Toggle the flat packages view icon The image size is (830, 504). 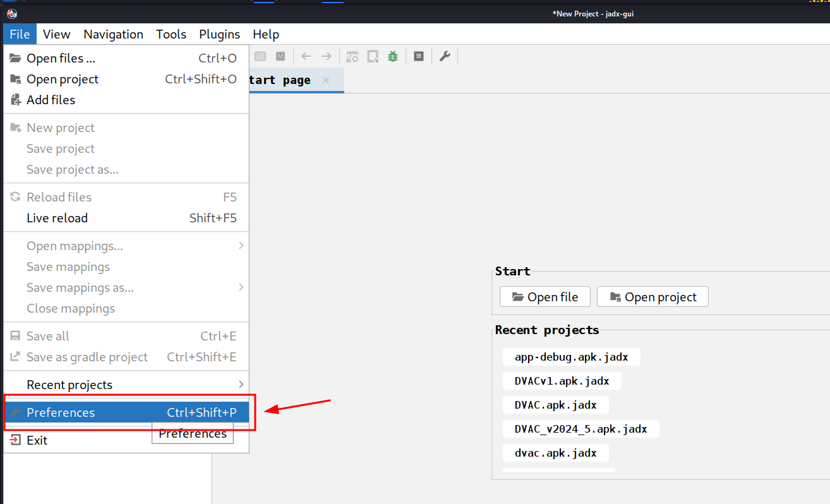coord(260,56)
